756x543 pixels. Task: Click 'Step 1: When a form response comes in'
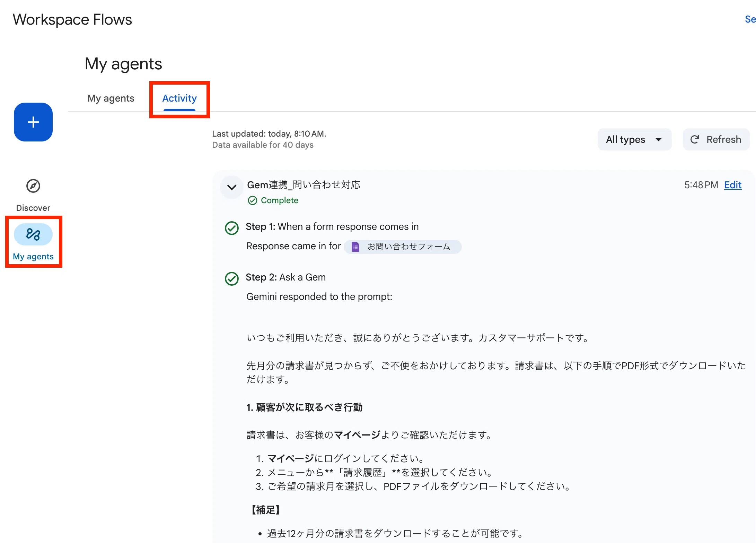[332, 227]
